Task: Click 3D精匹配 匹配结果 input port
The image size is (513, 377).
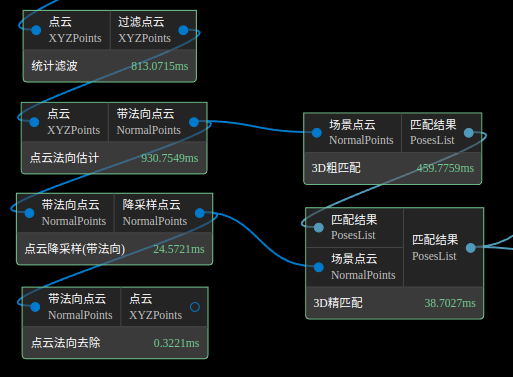Action: point(319,228)
